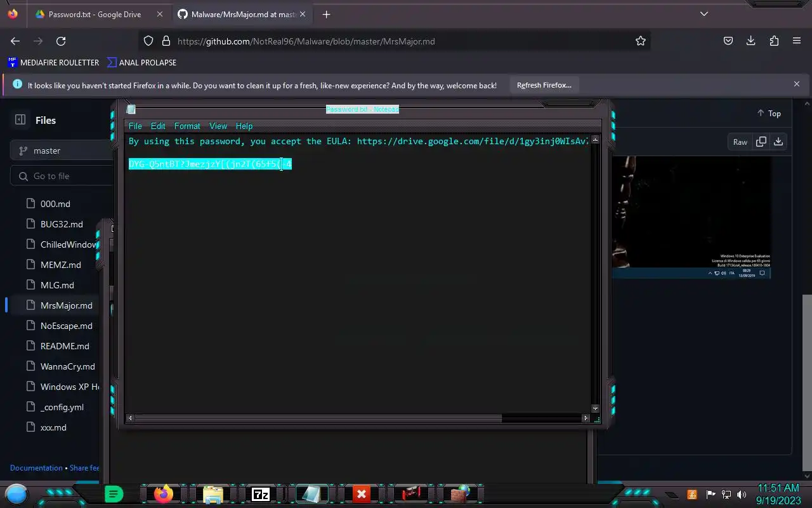Open the master branch selector
The width and height of the screenshot is (812, 508).
click(x=62, y=150)
